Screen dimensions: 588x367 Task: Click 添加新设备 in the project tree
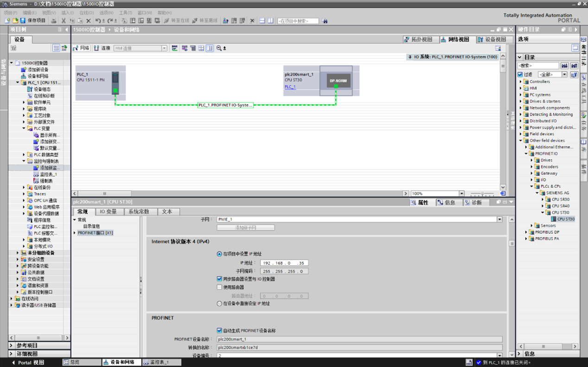point(38,69)
